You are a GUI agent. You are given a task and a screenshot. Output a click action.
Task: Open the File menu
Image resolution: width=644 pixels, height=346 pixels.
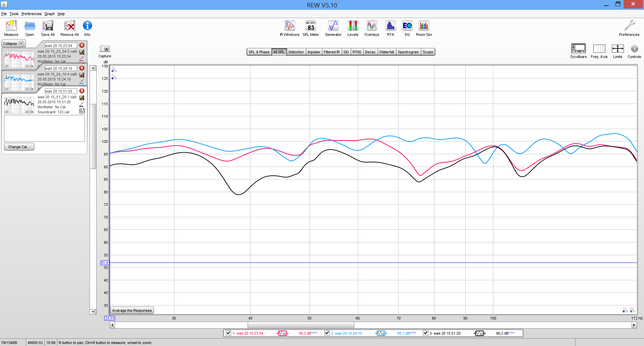[x=4, y=14]
